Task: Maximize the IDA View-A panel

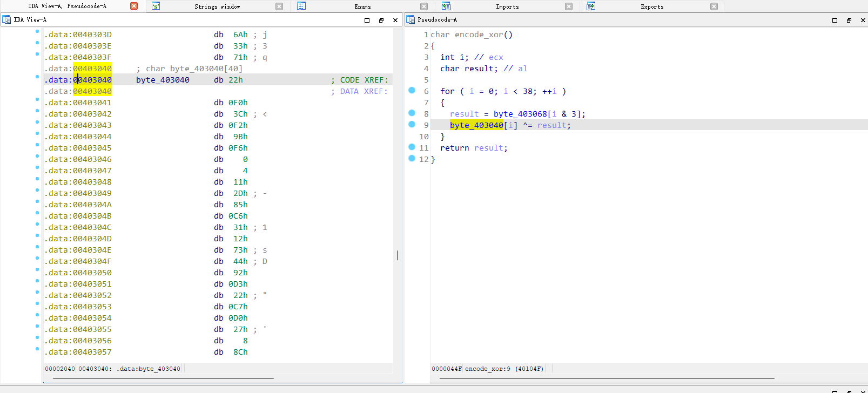Action: click(x=367, y=20)
